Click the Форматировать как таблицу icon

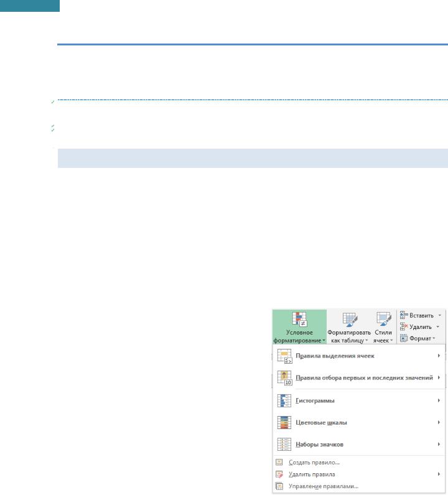350,320
